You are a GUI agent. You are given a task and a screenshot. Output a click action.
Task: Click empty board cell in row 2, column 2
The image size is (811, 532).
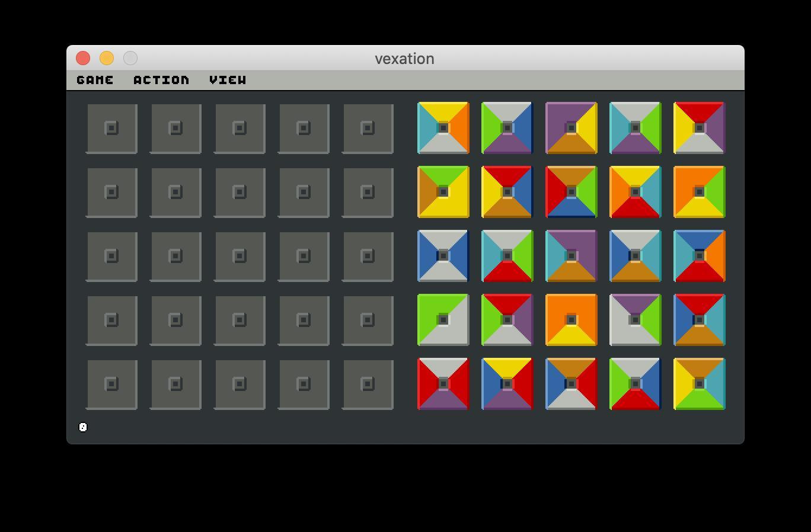pyautogui.click(x=175, y=193)
